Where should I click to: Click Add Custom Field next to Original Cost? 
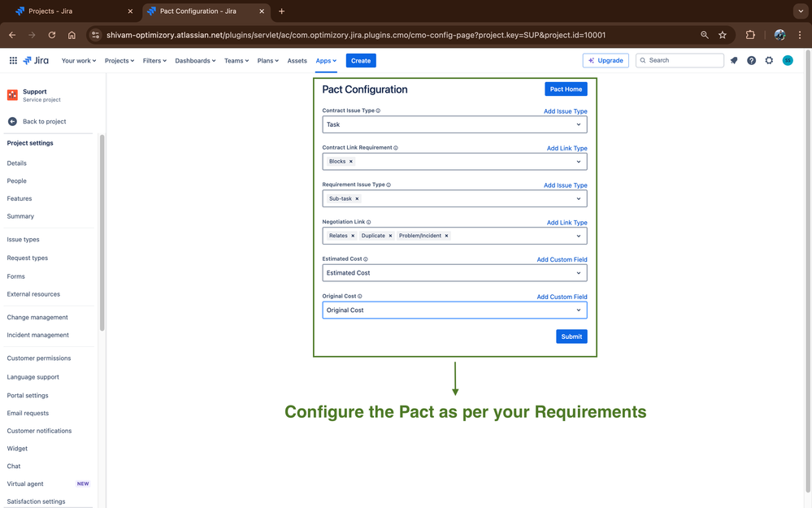point(562,297)
